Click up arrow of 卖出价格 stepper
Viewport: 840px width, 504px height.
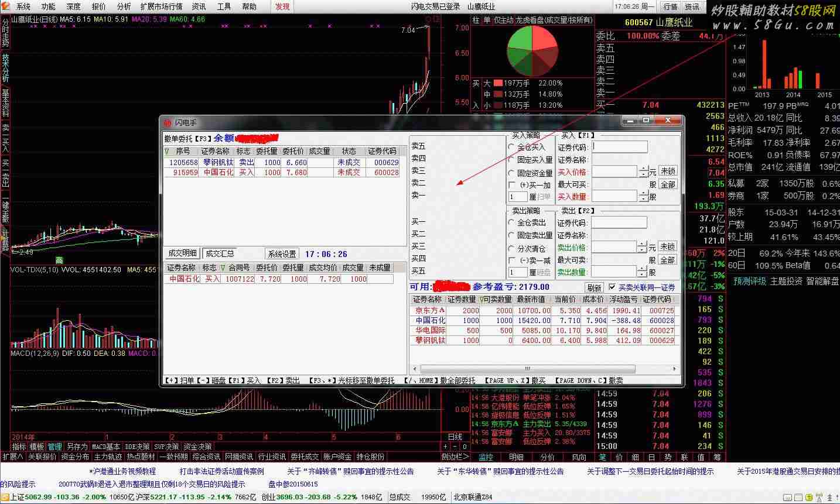(643, 244)
